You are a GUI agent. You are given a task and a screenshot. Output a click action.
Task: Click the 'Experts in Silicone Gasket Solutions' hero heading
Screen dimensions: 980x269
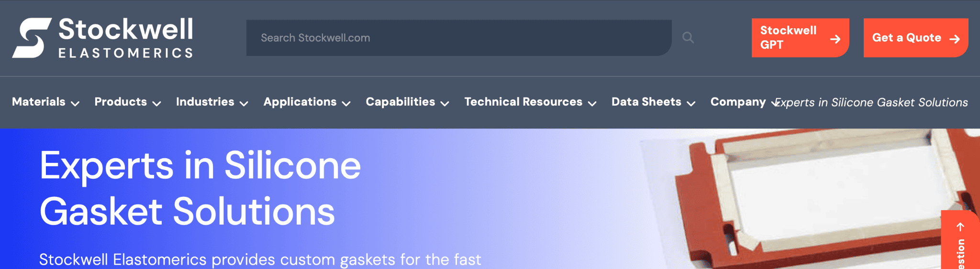click(x=200, y=188)
